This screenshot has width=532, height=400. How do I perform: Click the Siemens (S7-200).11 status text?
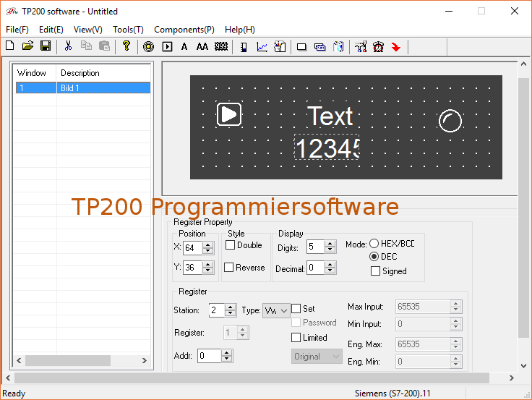[392, 393]
